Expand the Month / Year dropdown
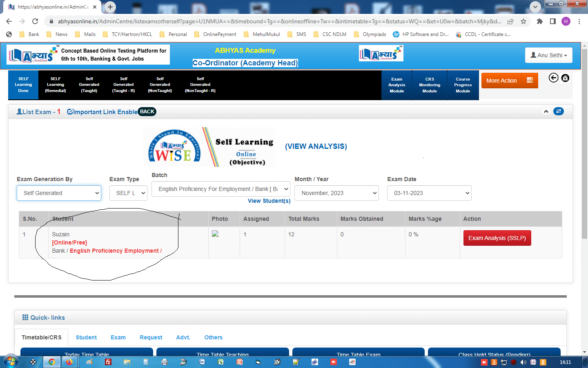The image size is (588, 368). click(336, 193)
